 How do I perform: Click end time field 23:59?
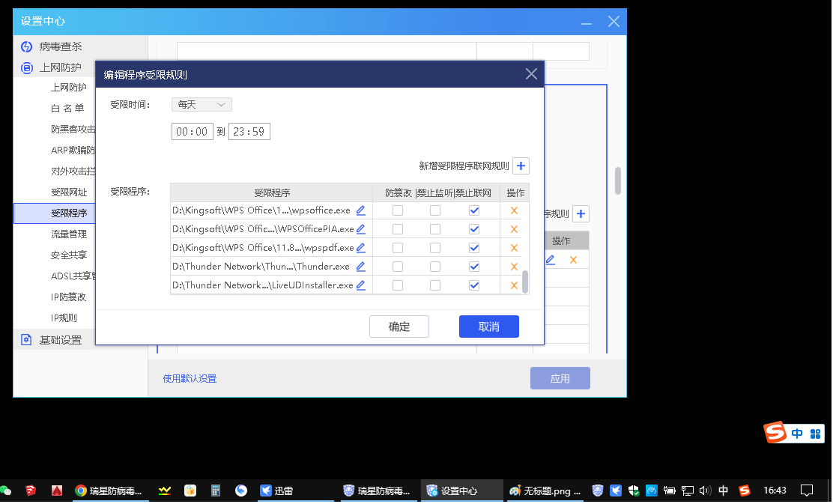pyautogui.click(x=249, y=132)
